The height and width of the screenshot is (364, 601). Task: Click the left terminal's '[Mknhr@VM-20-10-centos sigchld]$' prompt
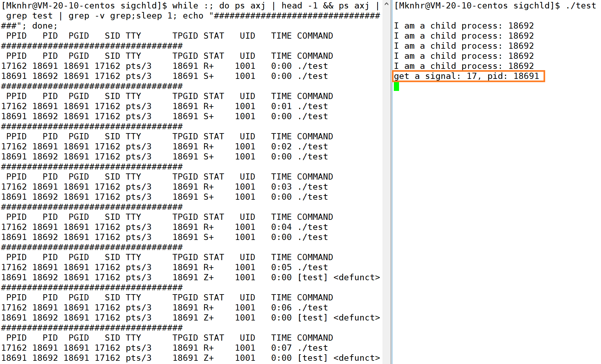pos(84,6)
